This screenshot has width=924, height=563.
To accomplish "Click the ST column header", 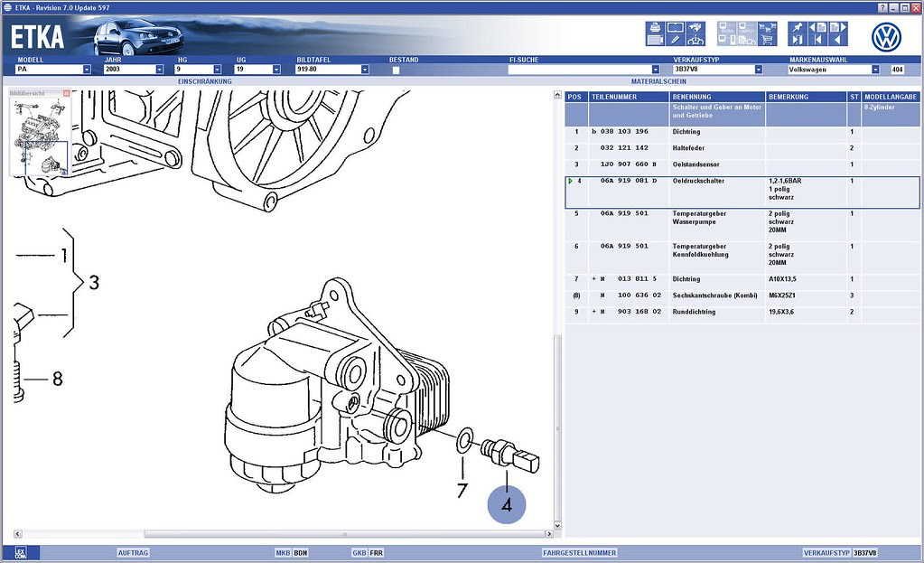I will click(854, 97).
